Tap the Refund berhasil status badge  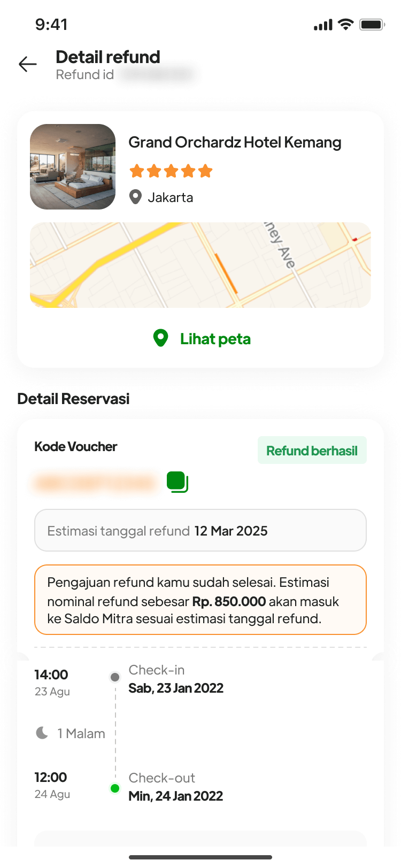312,451
